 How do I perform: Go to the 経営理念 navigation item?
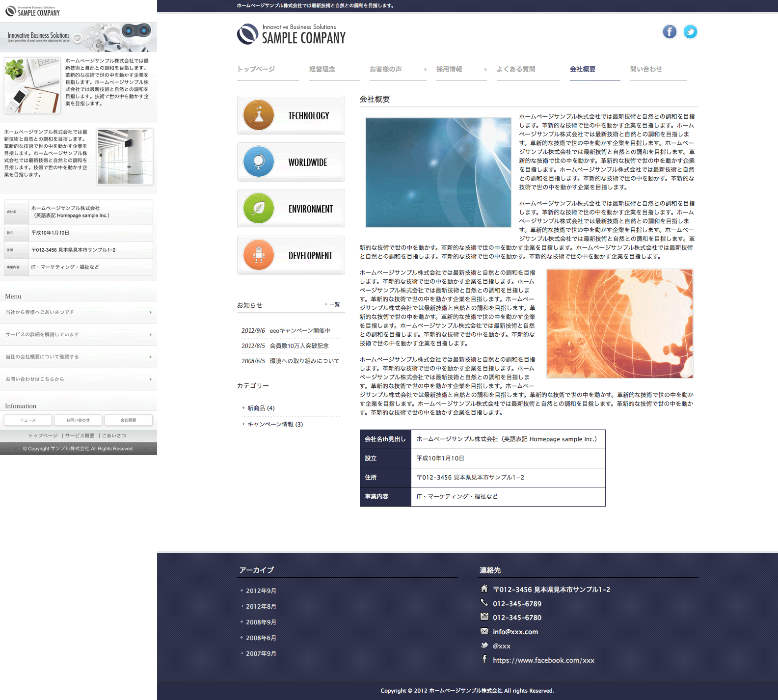[322, 69]
